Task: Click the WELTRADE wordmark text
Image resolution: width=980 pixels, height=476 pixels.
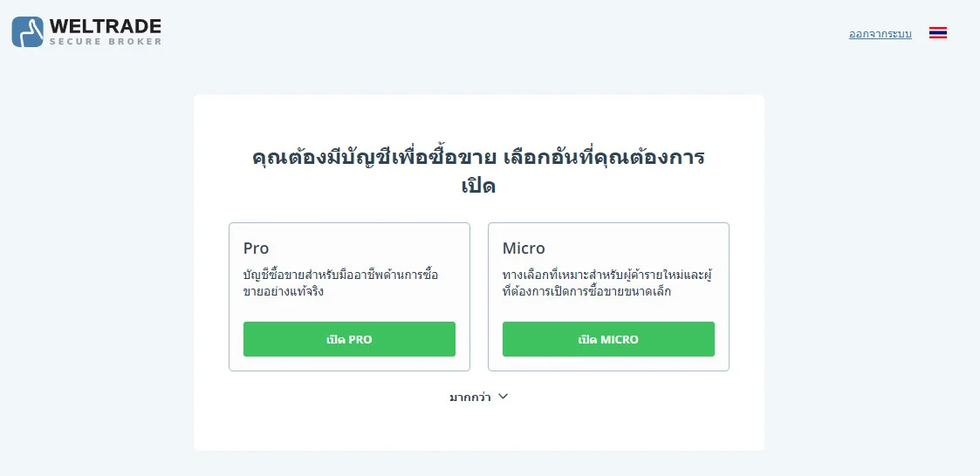Action: [x=105, y=26]
